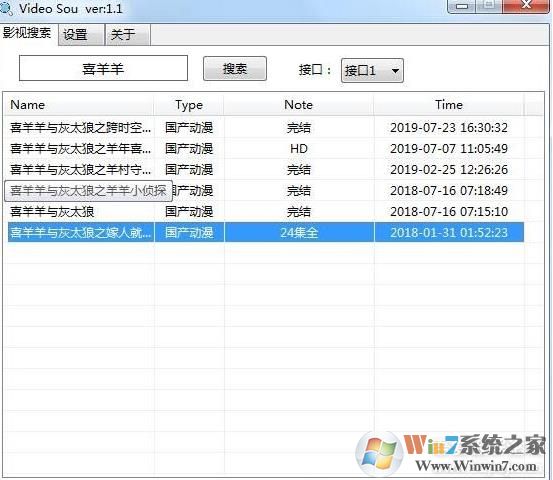This screenshot has width=553, height=480.
Task: Sort by the Name column header
Action: click(79, 105)
